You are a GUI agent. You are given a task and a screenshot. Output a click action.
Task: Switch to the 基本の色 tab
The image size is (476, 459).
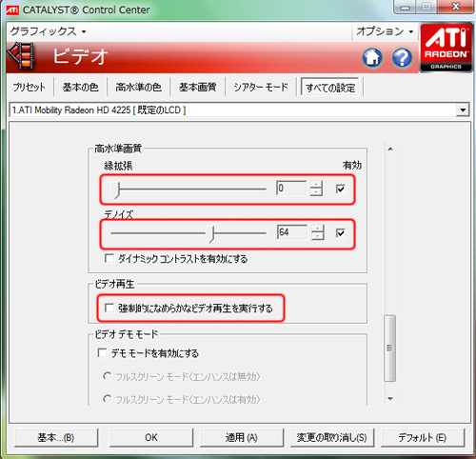tap(80, 87)
